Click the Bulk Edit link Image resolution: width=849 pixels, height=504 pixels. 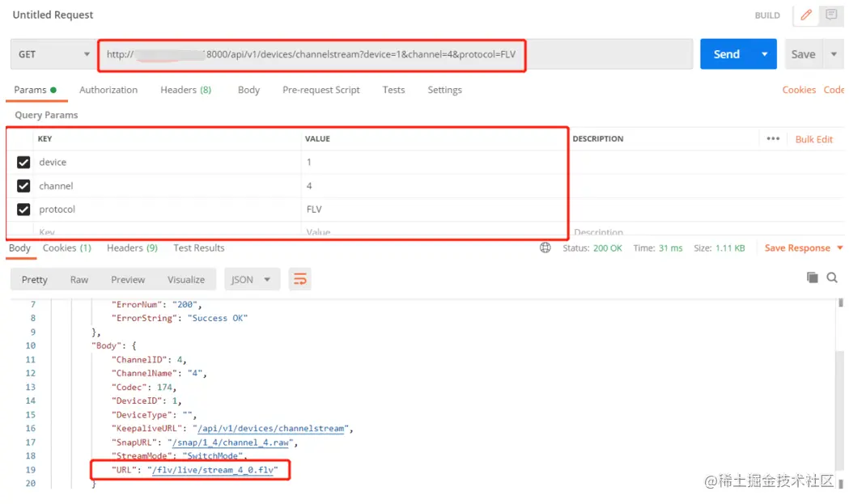814,139
